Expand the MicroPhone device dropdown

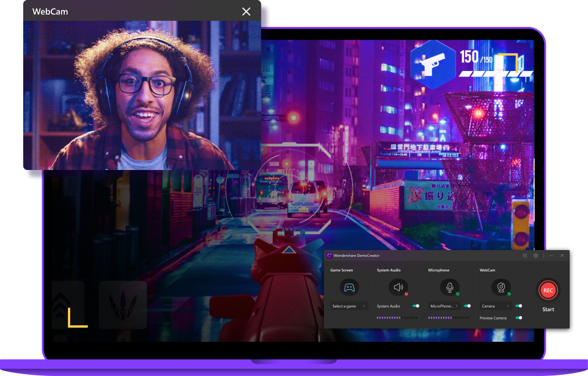click(x=444, y=306)
